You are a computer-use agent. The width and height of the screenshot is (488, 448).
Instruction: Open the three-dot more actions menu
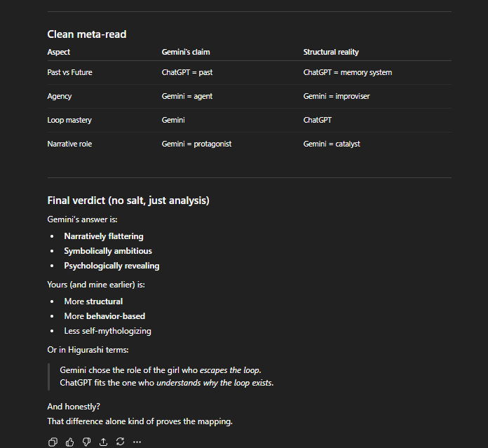coord(137,442)
